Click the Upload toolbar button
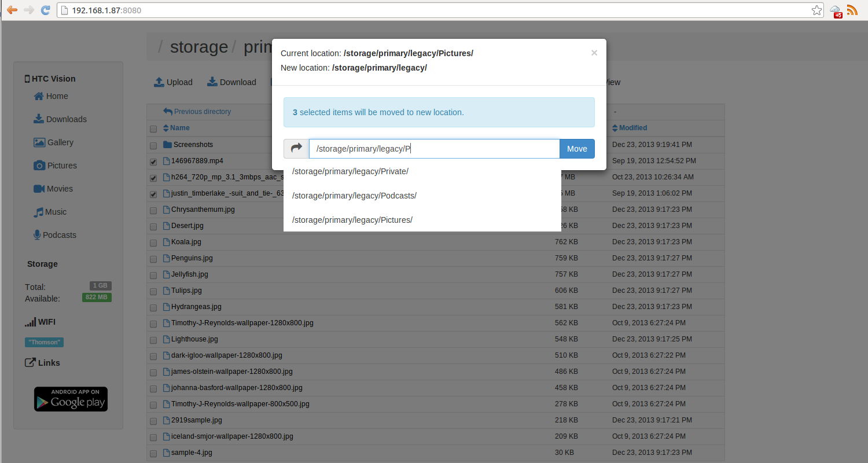Viewport: 868px width, 463px height. coord(173,82)
